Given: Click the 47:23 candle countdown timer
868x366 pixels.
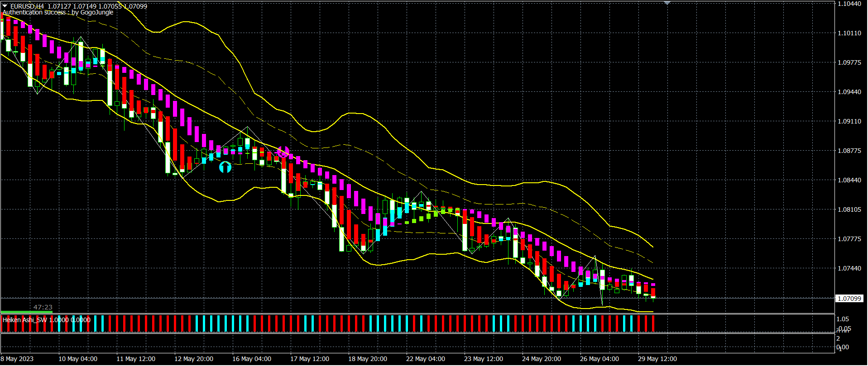Looking at the screenshot, I should tap(43, 307).
